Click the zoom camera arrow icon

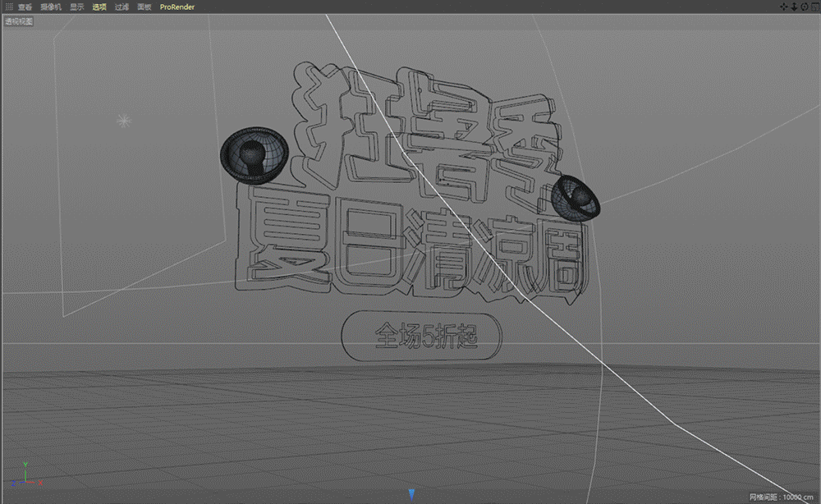point(794,7)
